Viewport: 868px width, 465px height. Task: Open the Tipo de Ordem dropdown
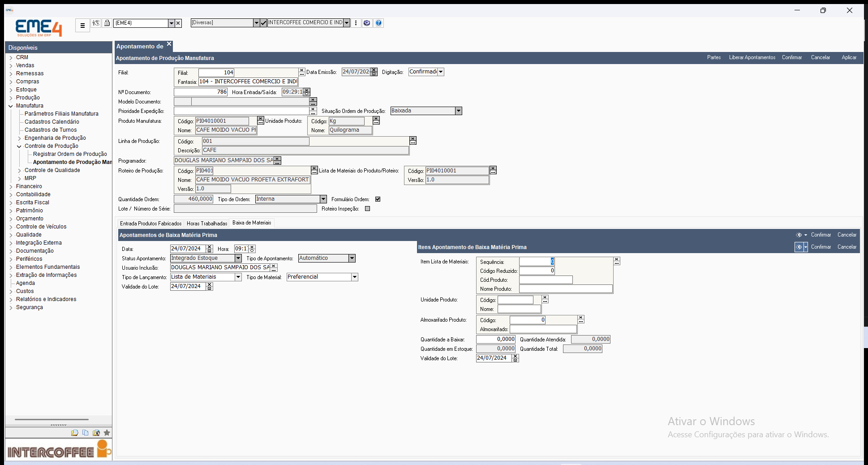[x=323, y=199]
